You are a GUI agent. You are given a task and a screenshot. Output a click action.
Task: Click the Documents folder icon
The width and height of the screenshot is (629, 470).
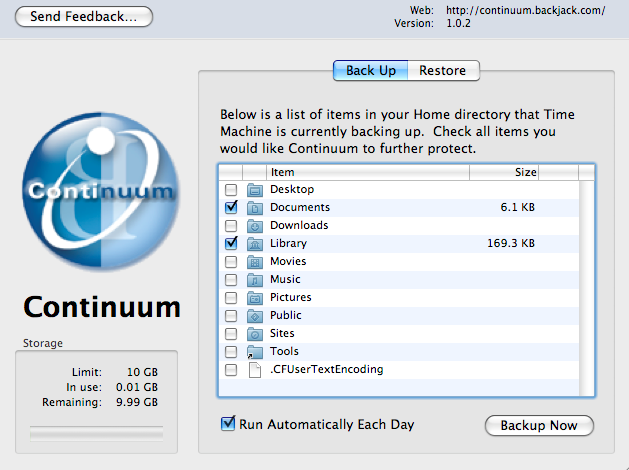tap(255, 207)
